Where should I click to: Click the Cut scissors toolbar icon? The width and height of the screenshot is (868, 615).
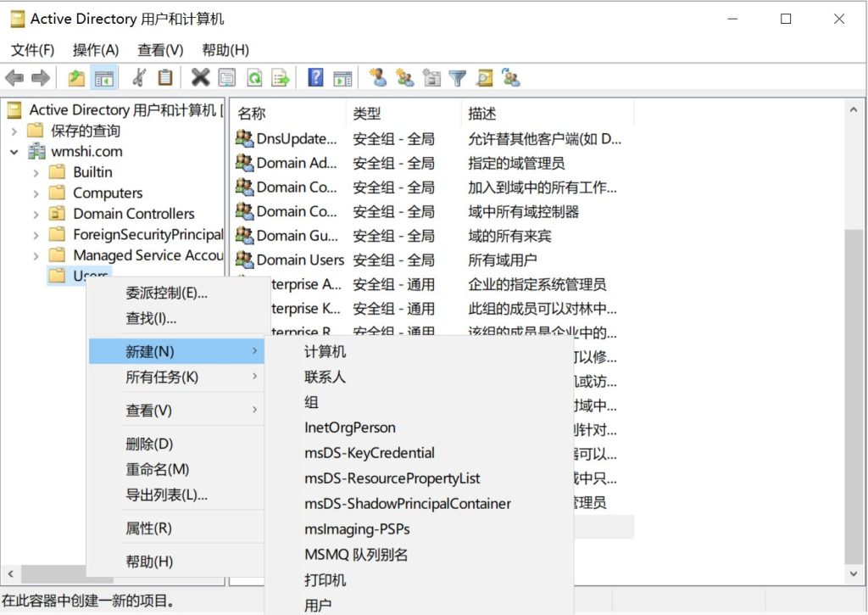click(139, 78)
